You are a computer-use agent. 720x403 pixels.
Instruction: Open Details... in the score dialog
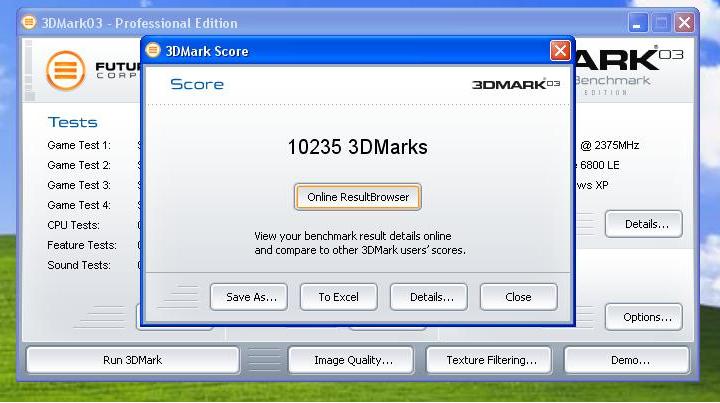click(x=429, y=297)
